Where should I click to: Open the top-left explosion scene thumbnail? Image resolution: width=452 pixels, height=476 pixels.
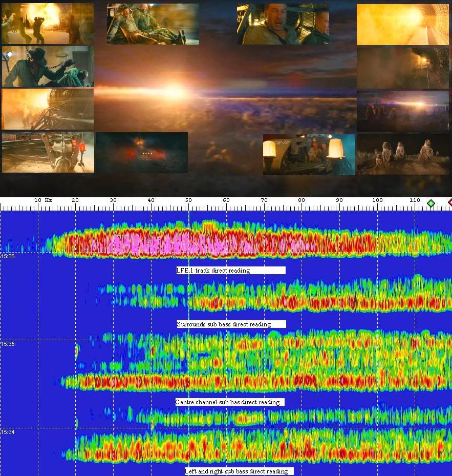48,24
